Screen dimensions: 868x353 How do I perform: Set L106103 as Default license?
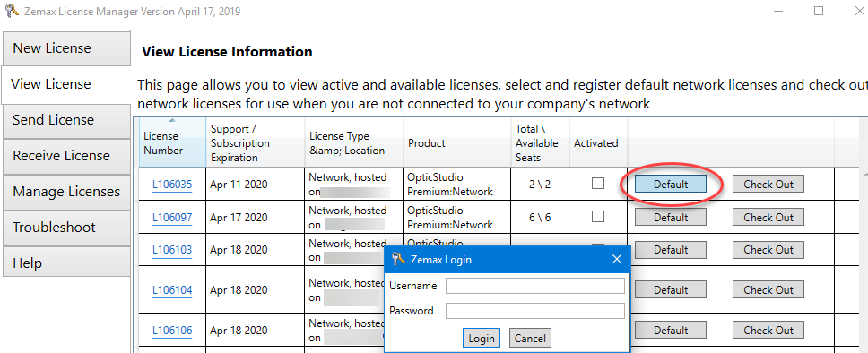coord(671,250)
